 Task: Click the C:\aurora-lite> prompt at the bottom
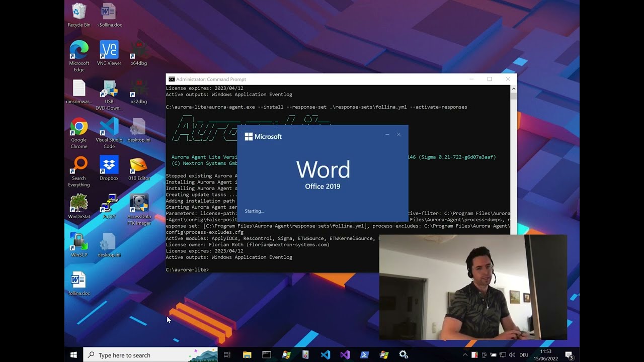point(187,270)
